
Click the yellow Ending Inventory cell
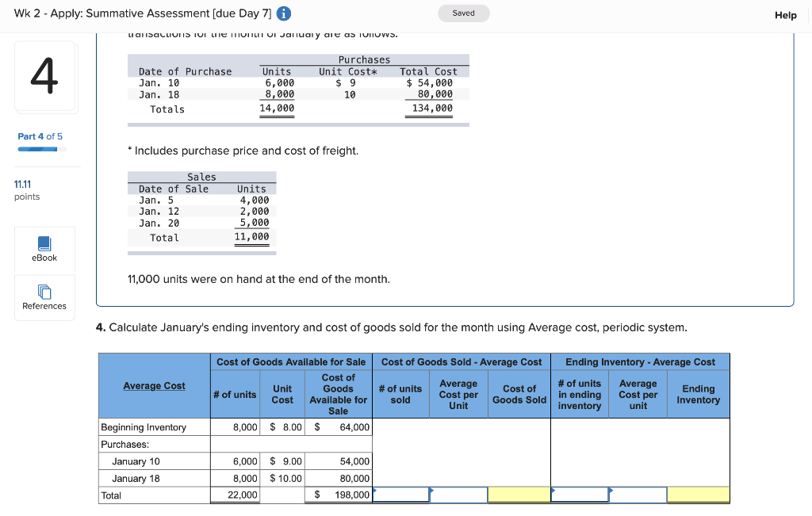click(698, 494)
